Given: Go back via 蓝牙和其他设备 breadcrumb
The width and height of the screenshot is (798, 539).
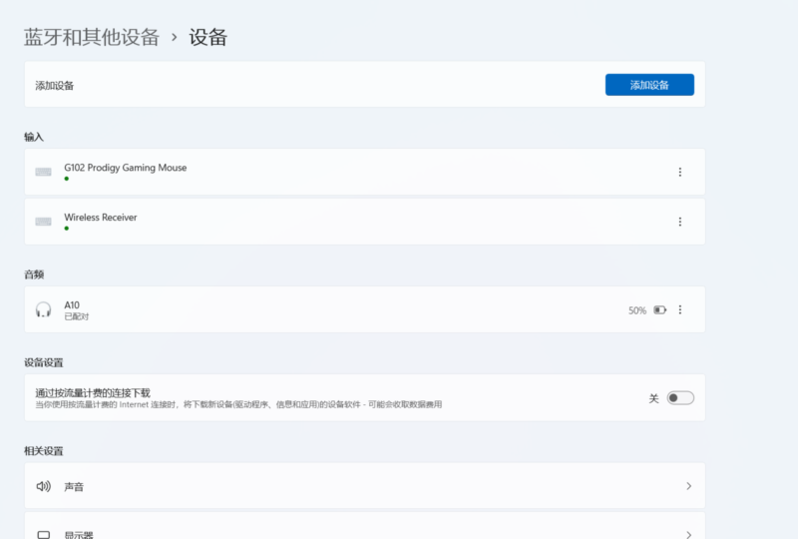Looking at the screenshot, I should click(x=91, y=37).
